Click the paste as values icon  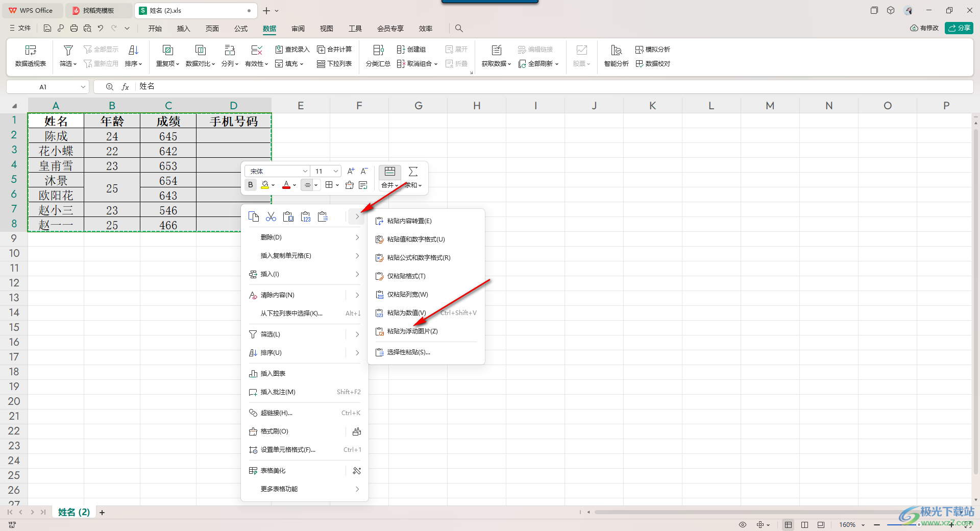pyautogui.click(x=306, y=216)
